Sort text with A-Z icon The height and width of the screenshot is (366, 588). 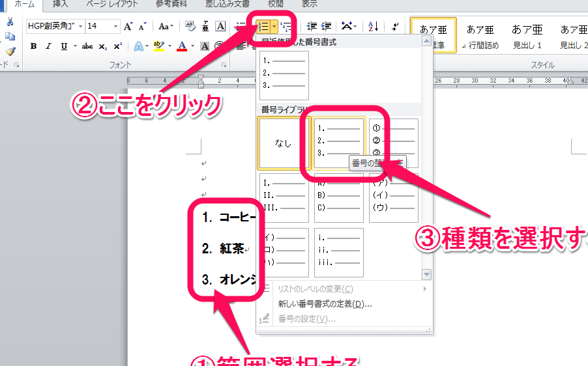(373, 26)
